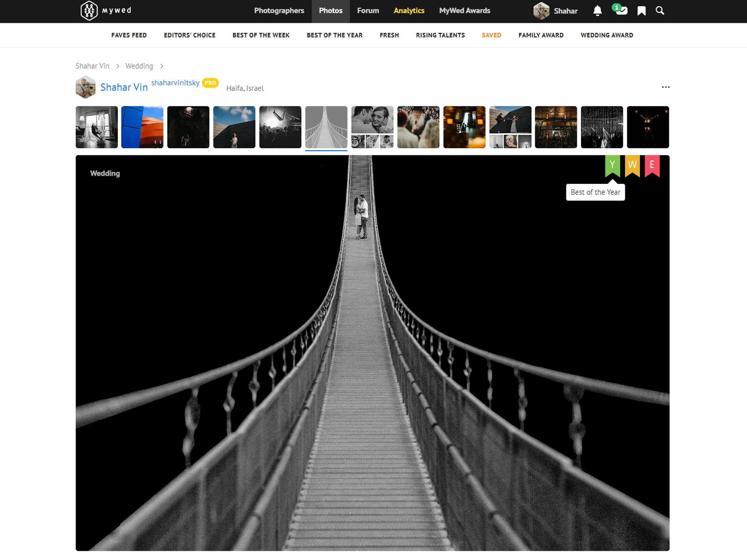
Task: Click the Shahar Vin photographer name
Action: 124,87
